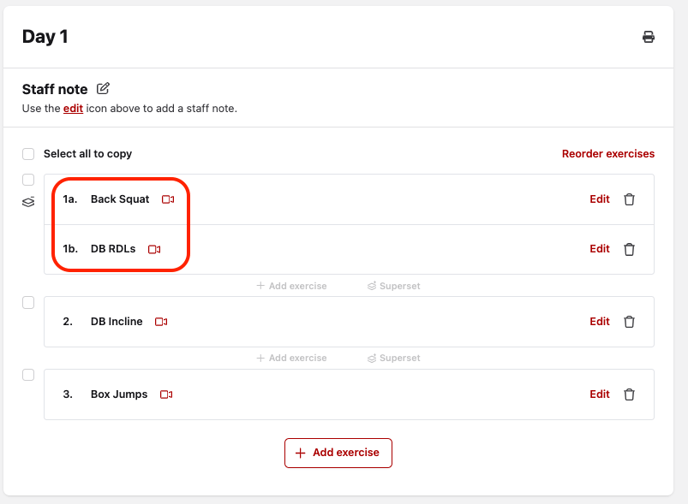Delete DB RDLs using trash icon
This screenshot has width=688, height=504.
tap(629, 249)
